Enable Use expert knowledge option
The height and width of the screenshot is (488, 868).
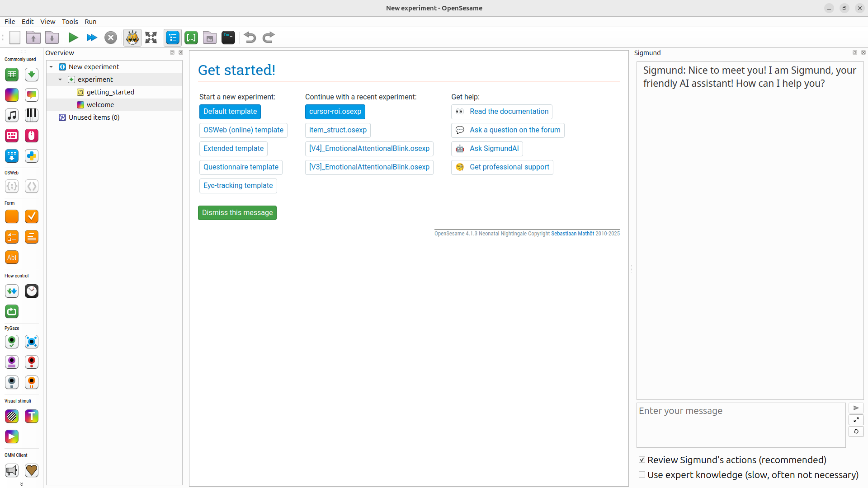[642, 474]
